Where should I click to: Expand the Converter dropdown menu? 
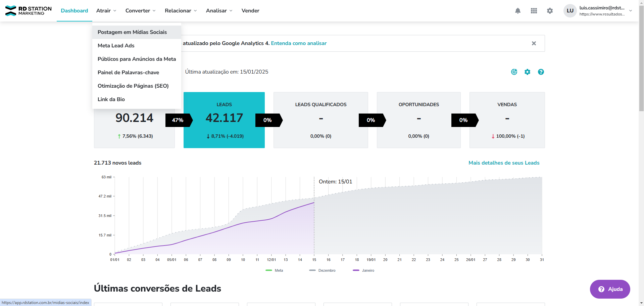140,11
